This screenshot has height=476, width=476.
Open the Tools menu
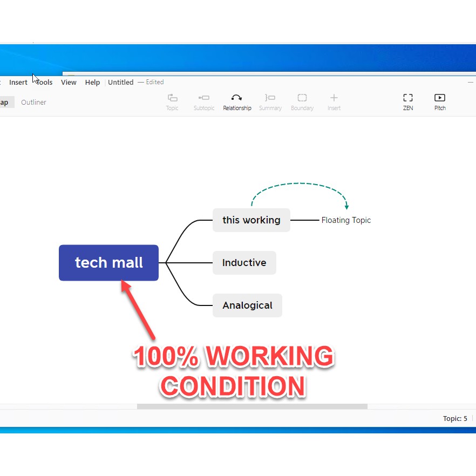pyautogui.click(x=44, y=83)
